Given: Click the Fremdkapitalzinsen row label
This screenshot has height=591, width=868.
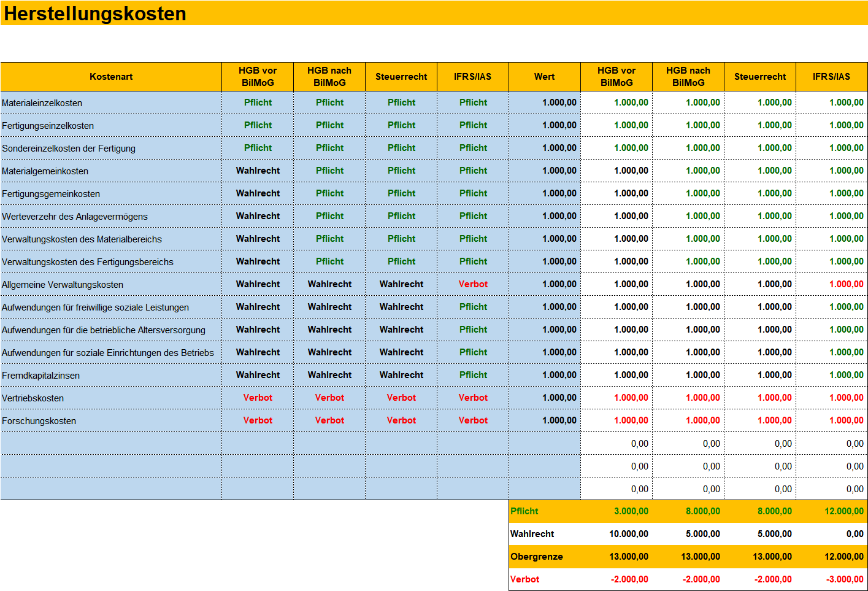Looking at the screenshot, I should [x=40, y=376].
